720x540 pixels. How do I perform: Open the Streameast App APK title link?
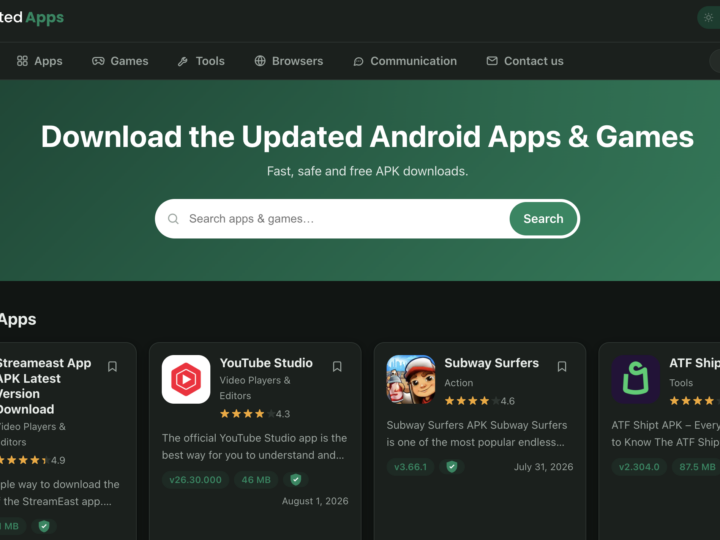tap(45, 386)
